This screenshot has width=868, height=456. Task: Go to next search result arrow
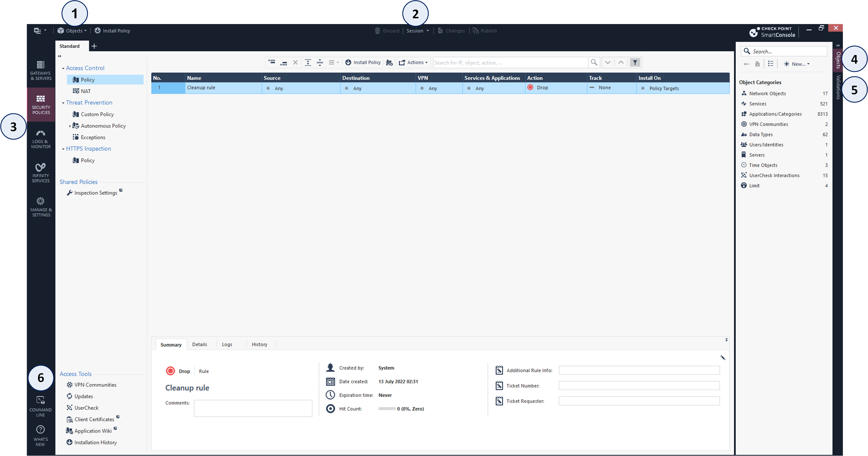(608, 62)
